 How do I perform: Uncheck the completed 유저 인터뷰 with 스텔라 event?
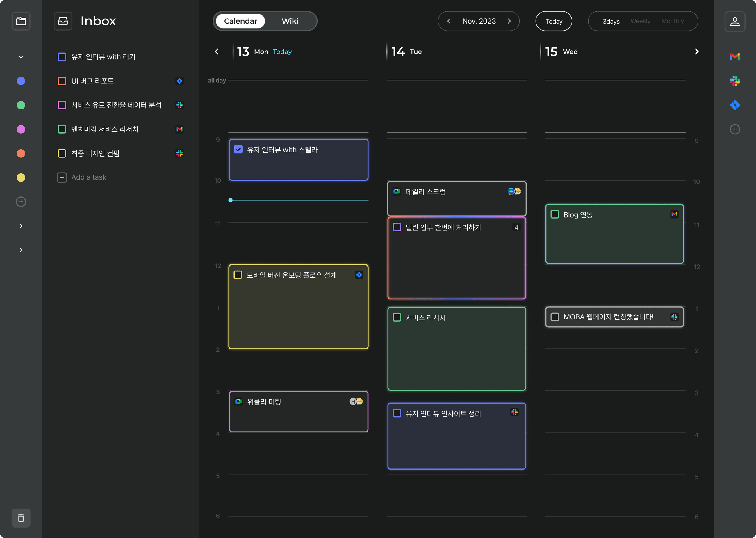click(238, 149)
